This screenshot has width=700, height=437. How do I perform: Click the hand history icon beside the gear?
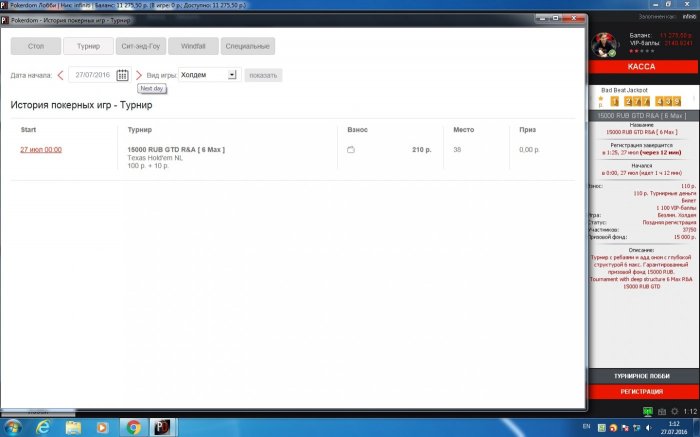[662, 411]
